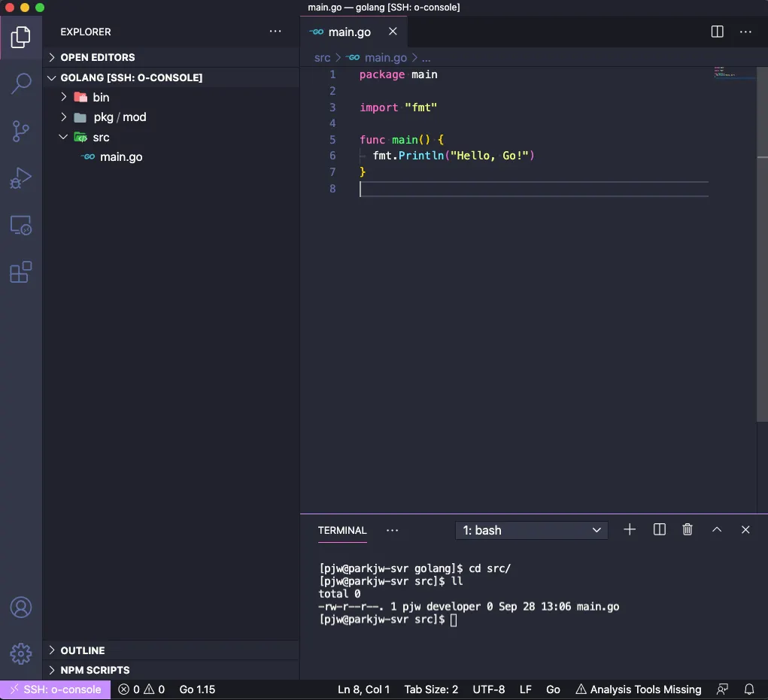Expand the bin folder
Image resolution: width=768 pixels, height=700 pixels.
[x=64, y=97]
